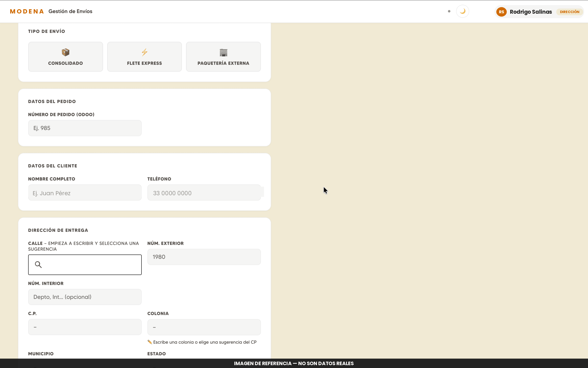Choose the Flete Express shipment type
This screenshot has height=368, width=588.
(144, 57)
